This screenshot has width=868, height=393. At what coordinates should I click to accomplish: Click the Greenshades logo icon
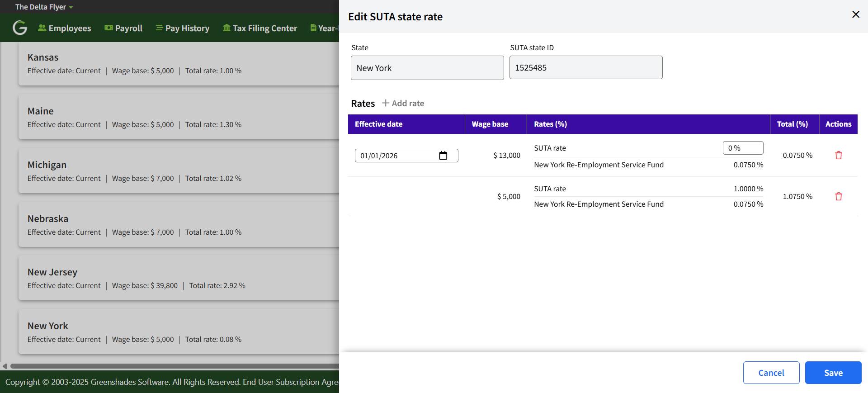(x=20, y=28)
